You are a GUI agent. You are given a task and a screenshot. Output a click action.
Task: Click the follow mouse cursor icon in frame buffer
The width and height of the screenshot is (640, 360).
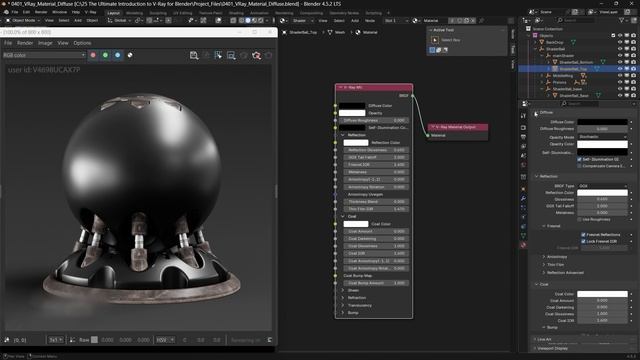click(218, 55)
